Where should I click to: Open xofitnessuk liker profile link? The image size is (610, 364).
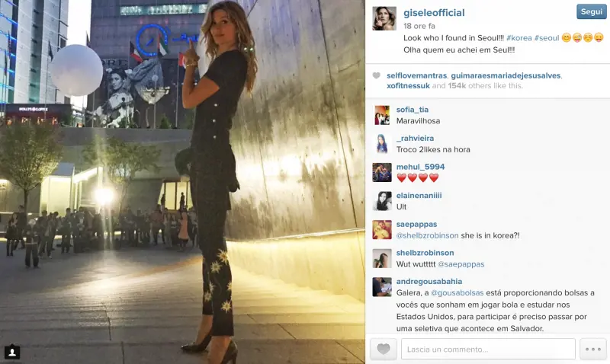coord(408,86)
